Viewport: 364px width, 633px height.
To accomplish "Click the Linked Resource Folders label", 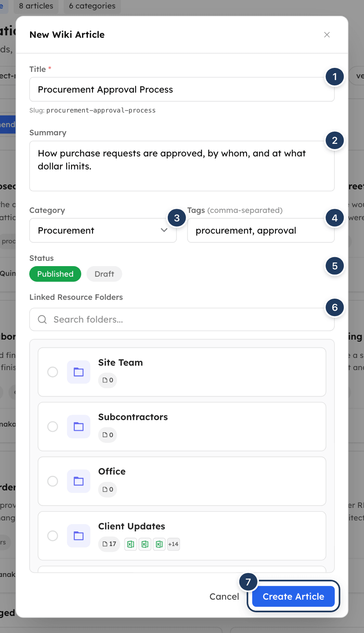I will 76,297.
